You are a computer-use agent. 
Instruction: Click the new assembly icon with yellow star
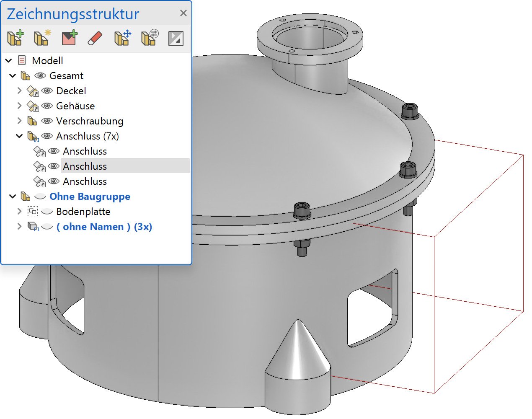[42, 38]
